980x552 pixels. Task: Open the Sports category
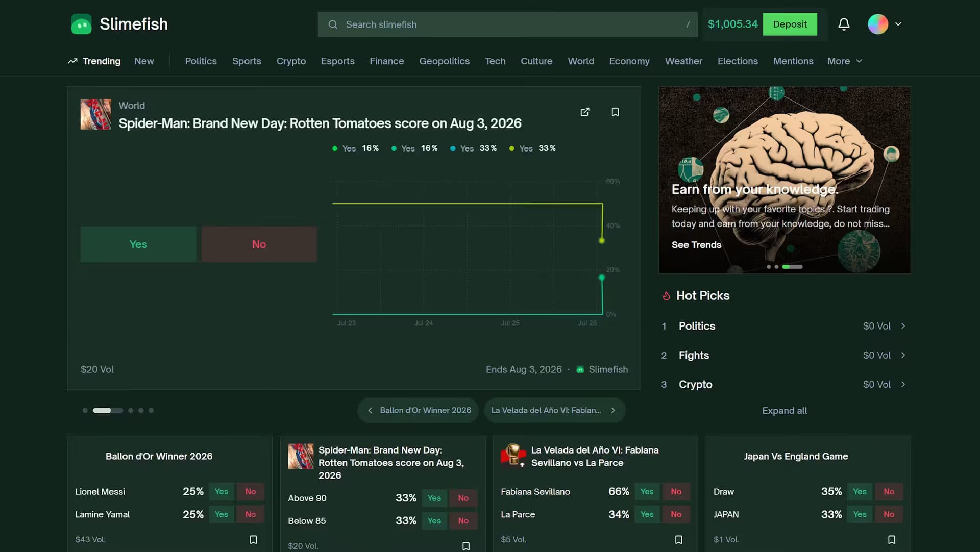tap(247, 61)
